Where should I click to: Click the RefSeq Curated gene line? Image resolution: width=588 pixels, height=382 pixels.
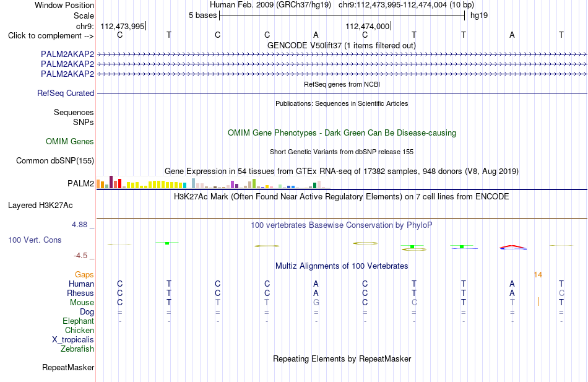tap(342, 93)
